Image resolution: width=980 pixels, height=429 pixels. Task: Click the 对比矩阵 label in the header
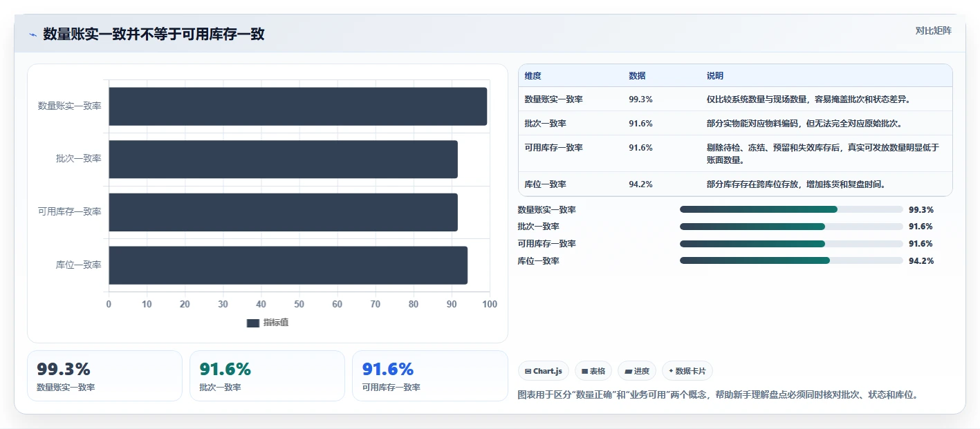[x=933, y=30]
